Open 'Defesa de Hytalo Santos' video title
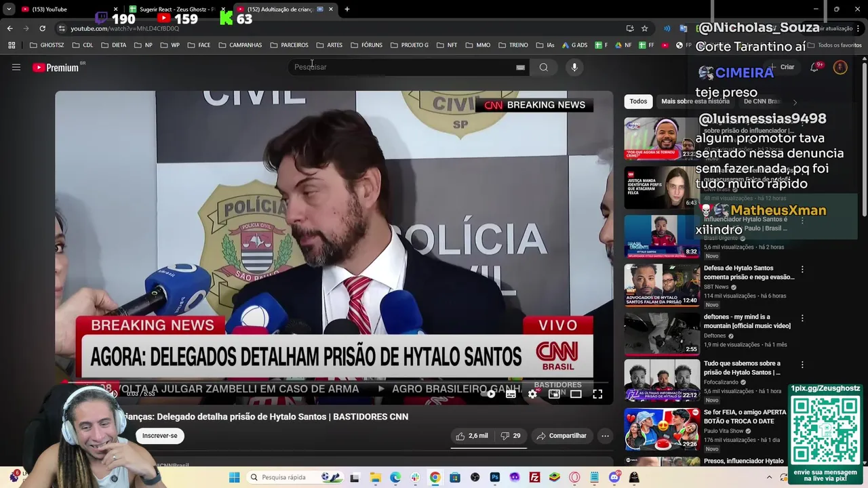 point(749,272)
